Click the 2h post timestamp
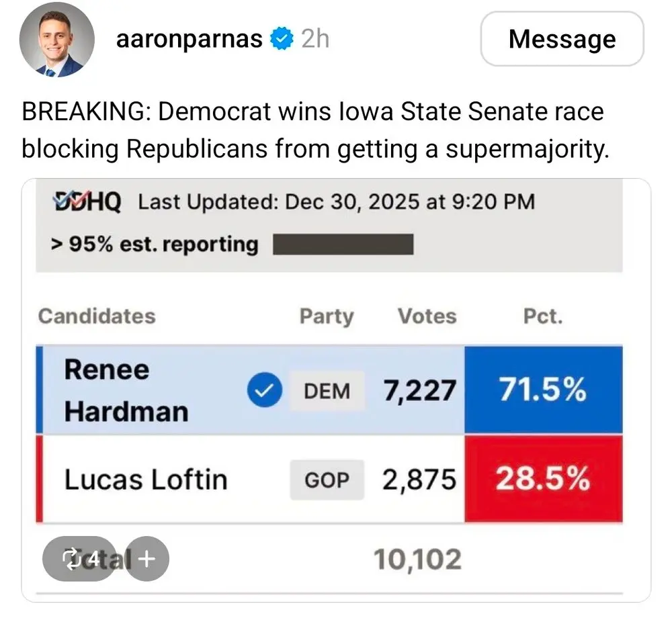Image resolution: width=672 pixels, height=622 pixels. (315, 40)
